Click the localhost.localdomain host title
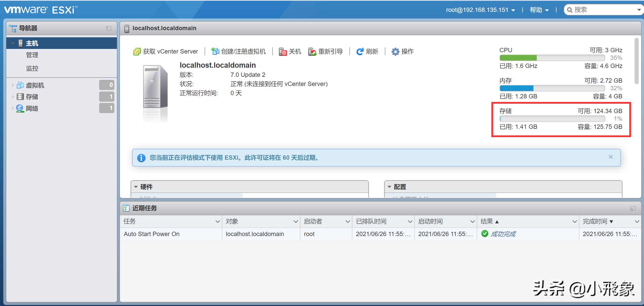Screen dimensions: 644x306 pos(165,28)
